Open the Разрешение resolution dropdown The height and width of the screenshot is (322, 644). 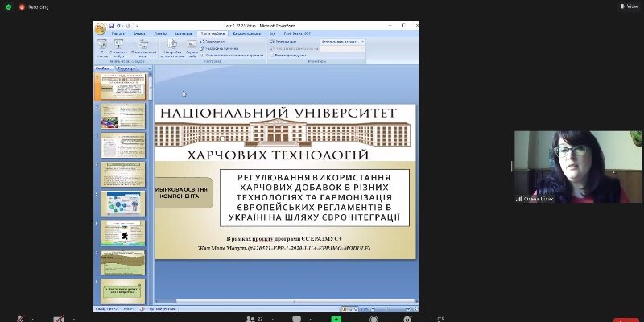click(x=341, y=42)
